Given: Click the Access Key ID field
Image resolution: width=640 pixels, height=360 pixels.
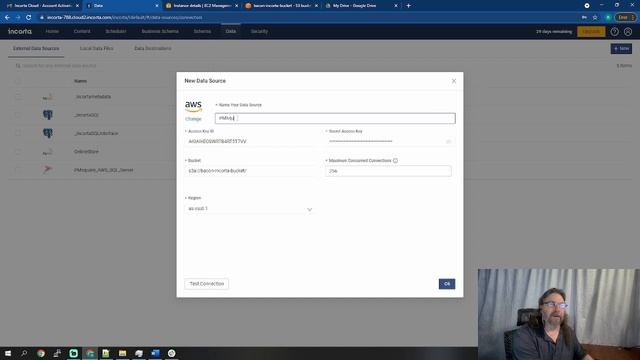Looking at the screenshot, I should (x=249, y=141).
